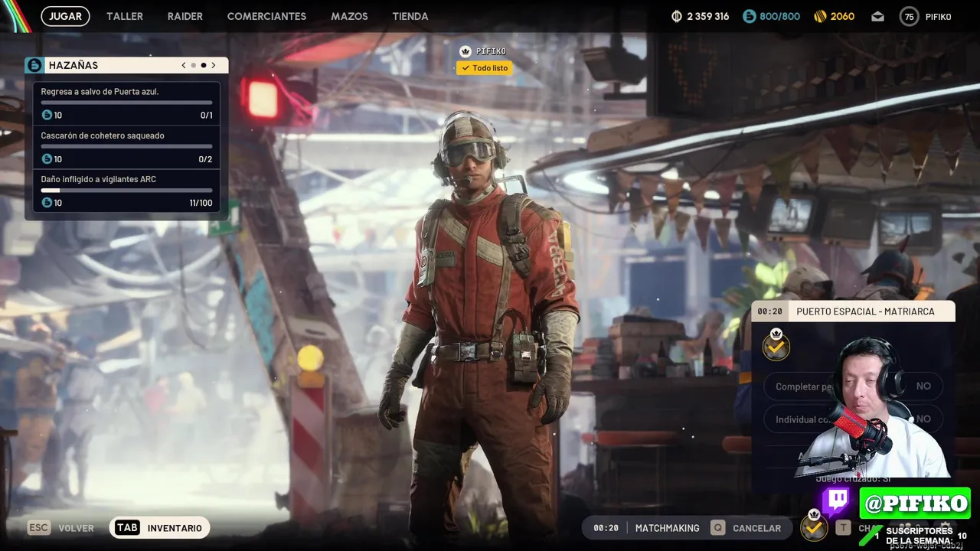This screenshot has width=980, height=551.
Task: Toggle Completar option set to NO
Action: (x=853, y=386)
